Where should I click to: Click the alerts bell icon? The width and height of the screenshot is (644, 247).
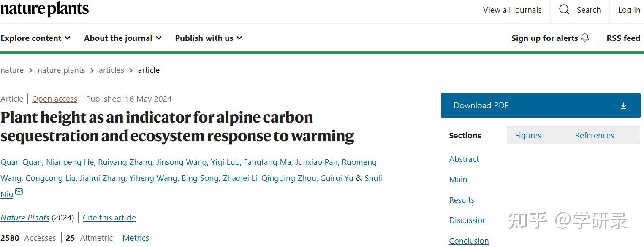(585, 38)
